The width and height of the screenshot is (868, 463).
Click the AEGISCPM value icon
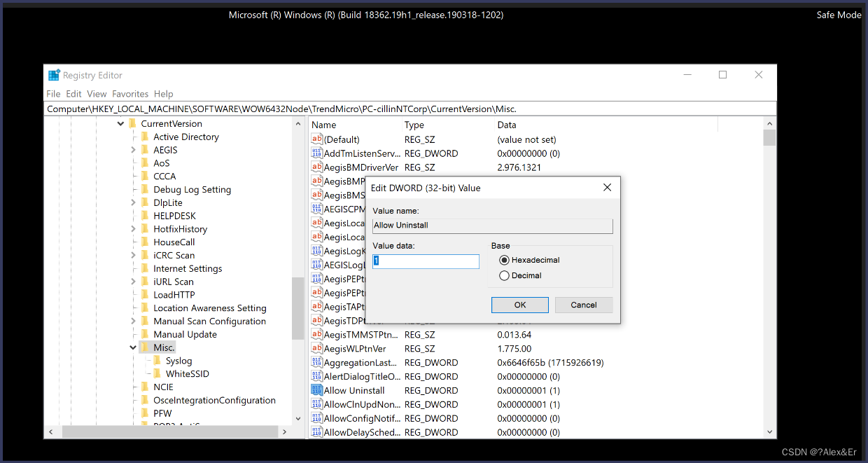pos(316,209)
